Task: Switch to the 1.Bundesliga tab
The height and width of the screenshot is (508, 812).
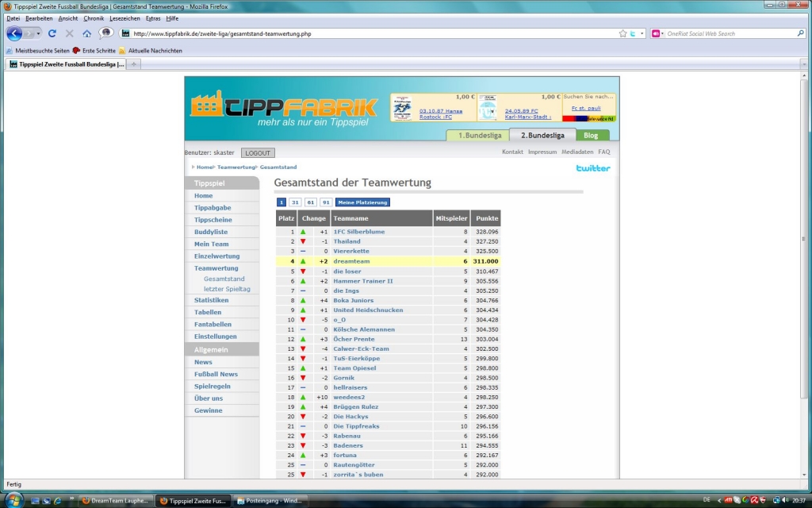Action: (477, 135)
